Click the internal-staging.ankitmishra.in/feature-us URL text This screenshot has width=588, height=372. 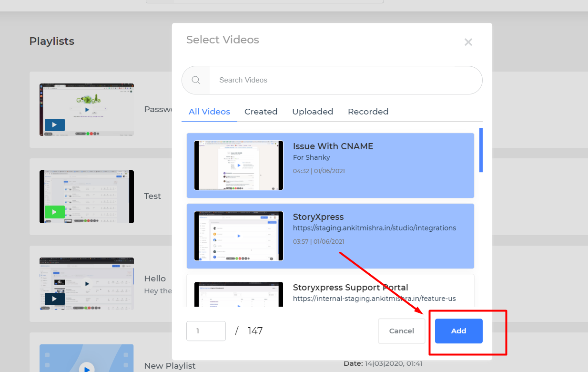(x=375, y=299)
